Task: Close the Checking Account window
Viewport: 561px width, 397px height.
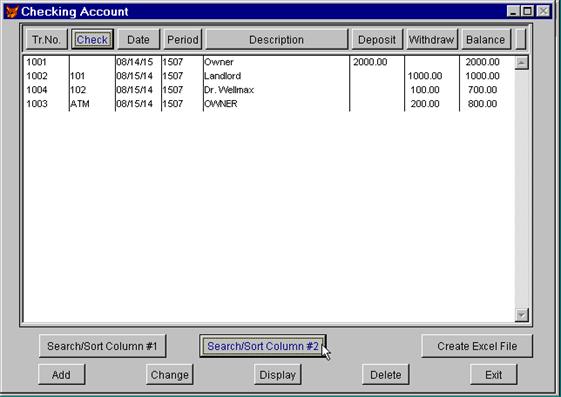Action: pyautogui.click(x=543, y=11)
